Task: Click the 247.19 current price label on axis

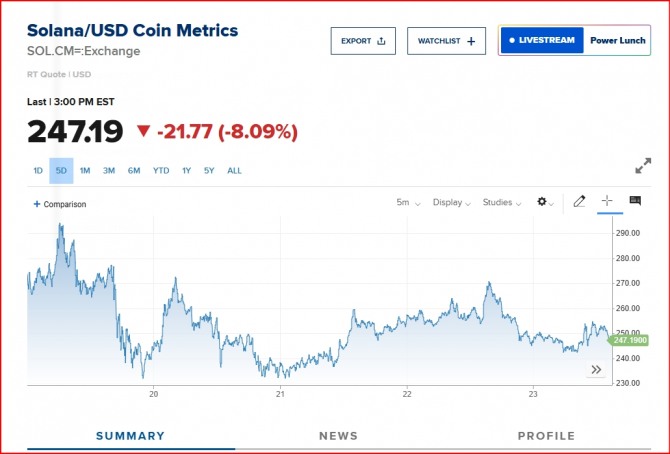Action: [x=630, y=340]
